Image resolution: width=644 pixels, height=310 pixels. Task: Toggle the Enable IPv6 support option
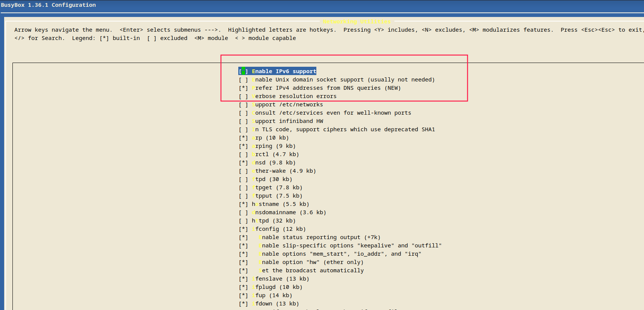click(x=278, y=71)
